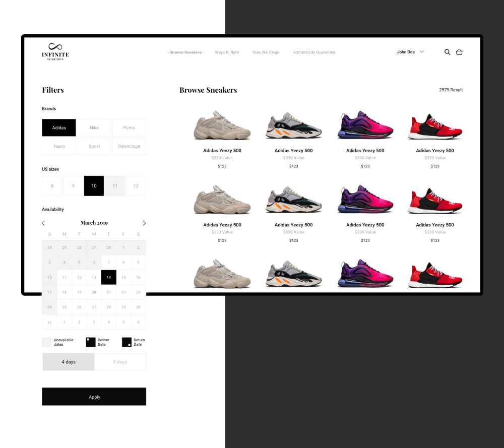Open the shopping basket icon
Screen dimensions: 504x448
[459, 52]
